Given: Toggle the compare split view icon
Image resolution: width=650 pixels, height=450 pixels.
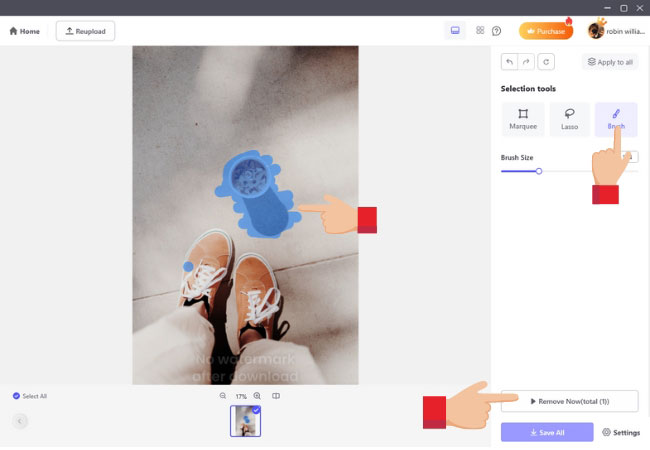Looking at the screenshot, I should [x=276, y=396].
